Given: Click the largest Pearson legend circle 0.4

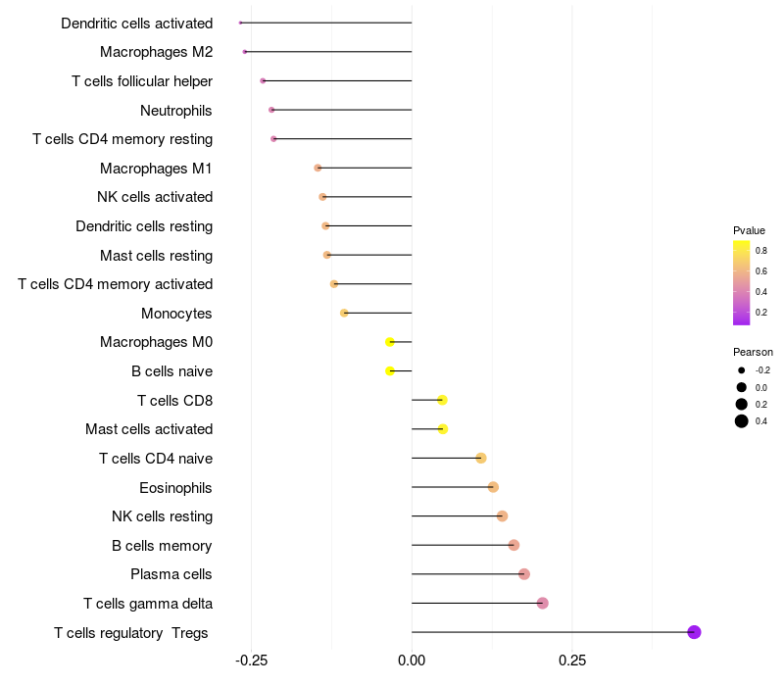Looking at the screenshot, I should point(741,421).
